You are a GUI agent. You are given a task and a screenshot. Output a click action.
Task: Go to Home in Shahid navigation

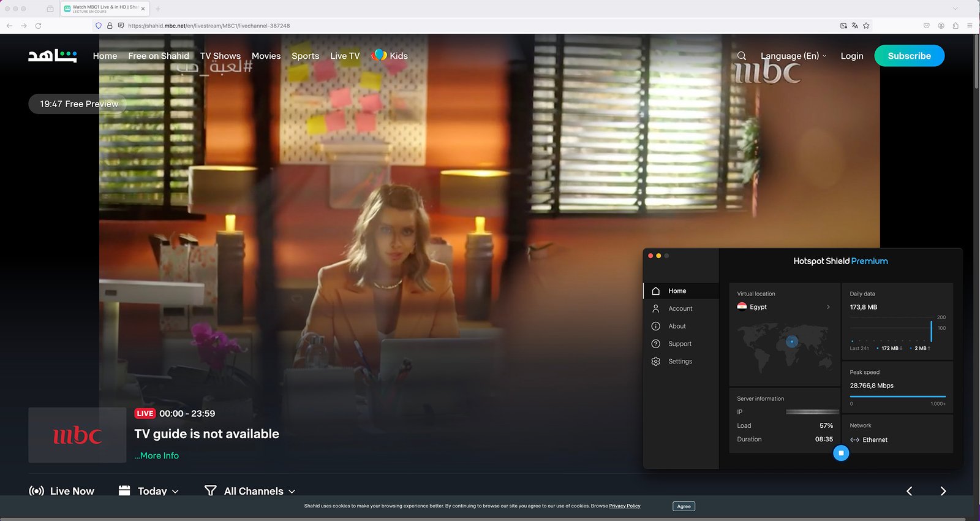click(x=105, y=56)
